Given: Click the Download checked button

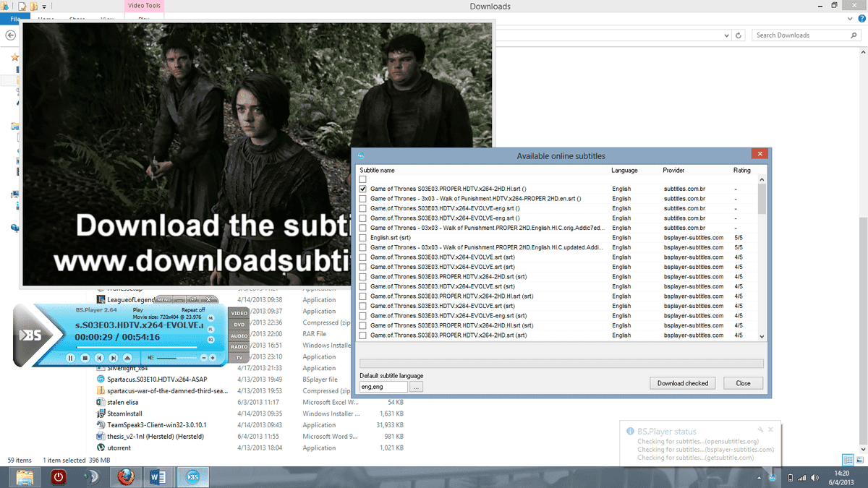Looking at the screenshot, I should pos(682,383).
